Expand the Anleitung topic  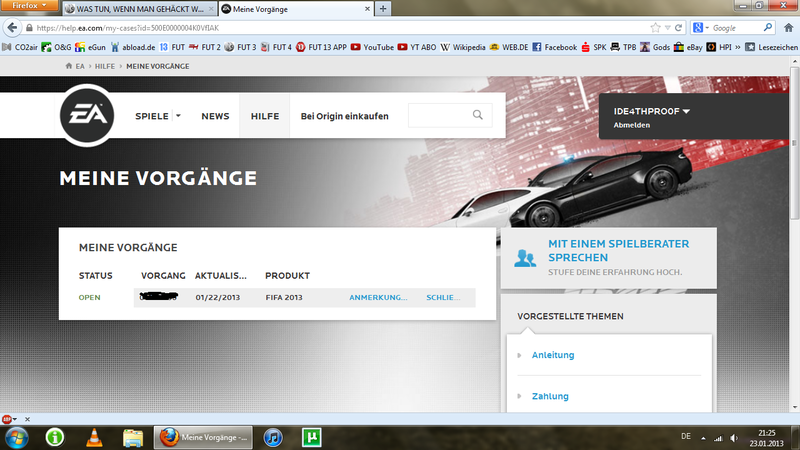(x=553, y=355)
